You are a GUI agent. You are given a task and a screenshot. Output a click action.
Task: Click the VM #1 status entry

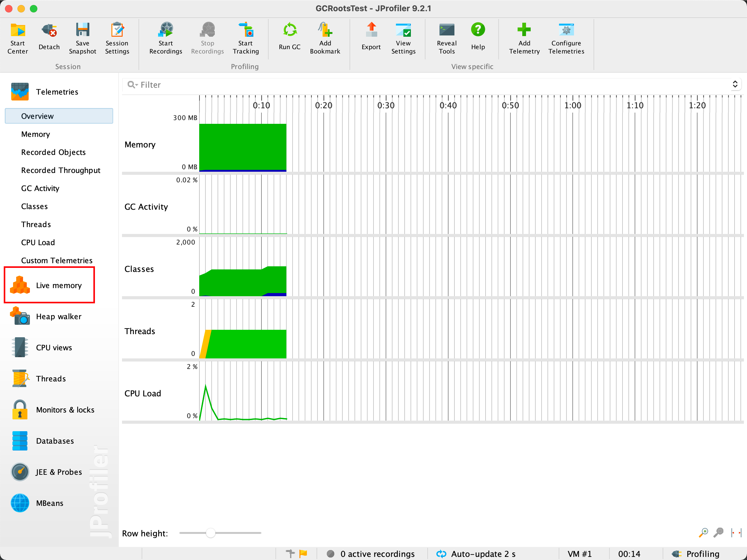580,553
